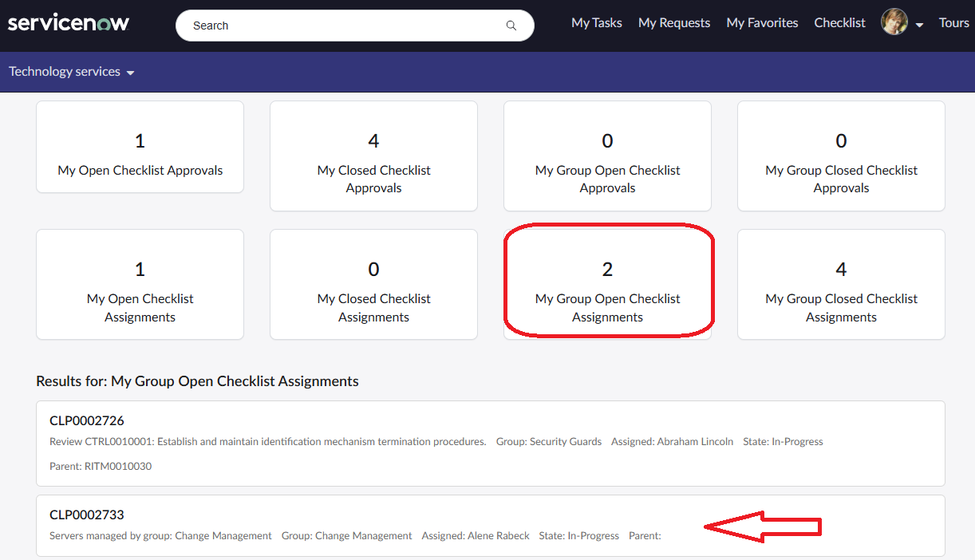
Task: Open the My Group Closed Checklist Approvals card
Action: pyautogui.click(x=841, y=156)
